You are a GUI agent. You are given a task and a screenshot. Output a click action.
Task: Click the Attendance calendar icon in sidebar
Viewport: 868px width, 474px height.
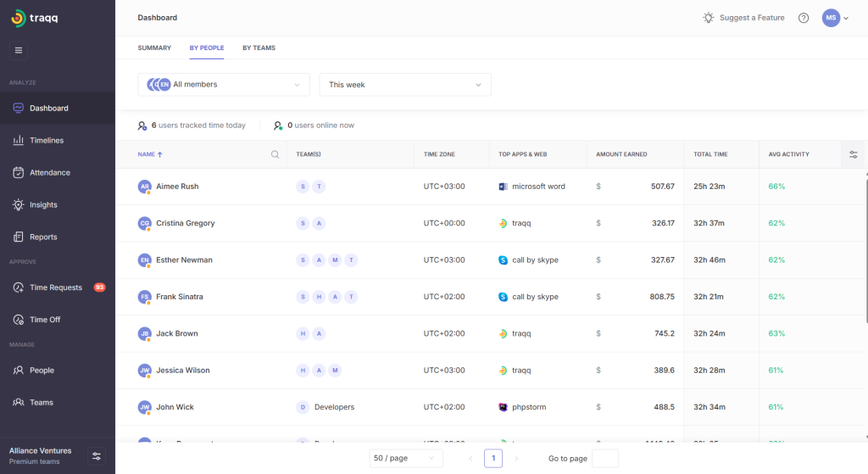point(18,172)
